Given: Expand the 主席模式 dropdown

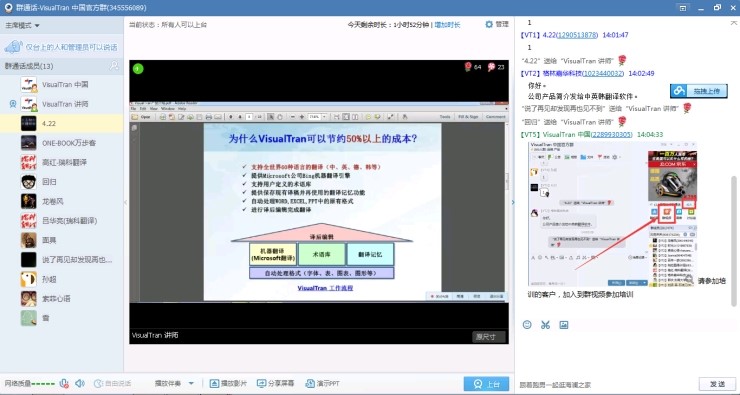Looking at the screenshot, I should pyautogui.click(x=22, y=25).
